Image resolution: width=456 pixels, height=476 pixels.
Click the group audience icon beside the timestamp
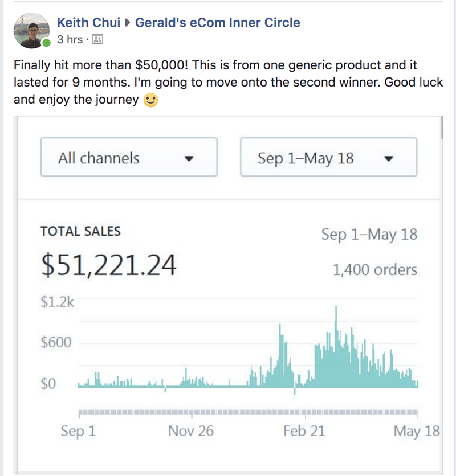pyautogui.click(x=97, y=40)
